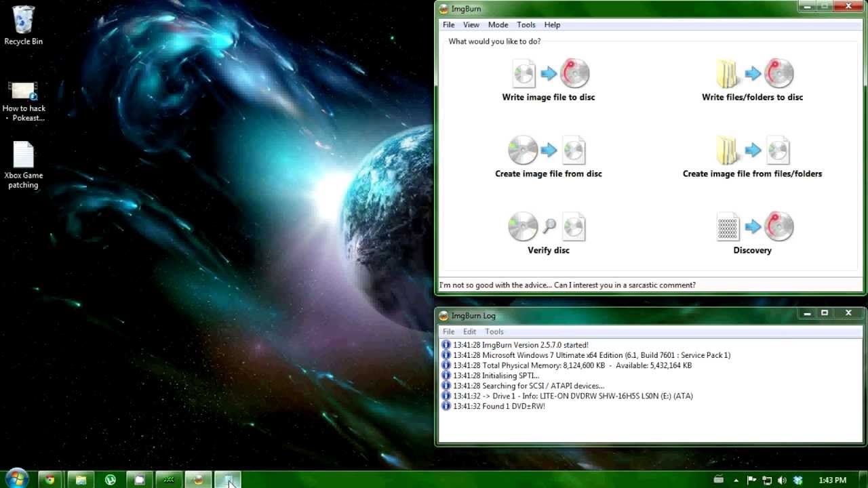Open uTorrent from the taskbar
Viewport: 868px width, 488px height.
click(x=110, y=480)
